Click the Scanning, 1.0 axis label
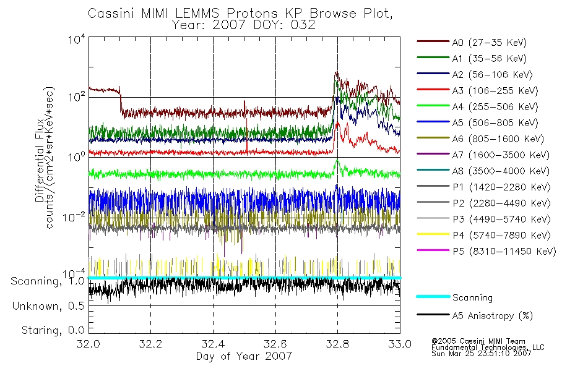 pos(48,281)
